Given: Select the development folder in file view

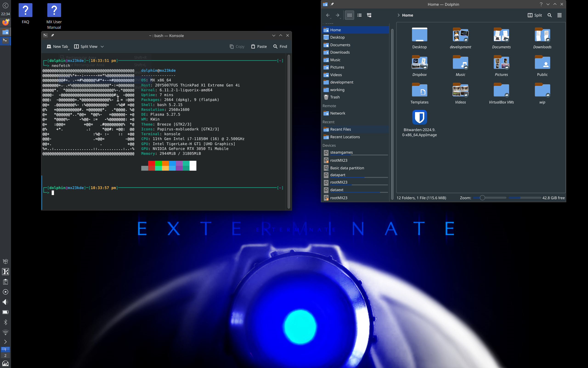Looking at the screenshot, I should (461, 38).
